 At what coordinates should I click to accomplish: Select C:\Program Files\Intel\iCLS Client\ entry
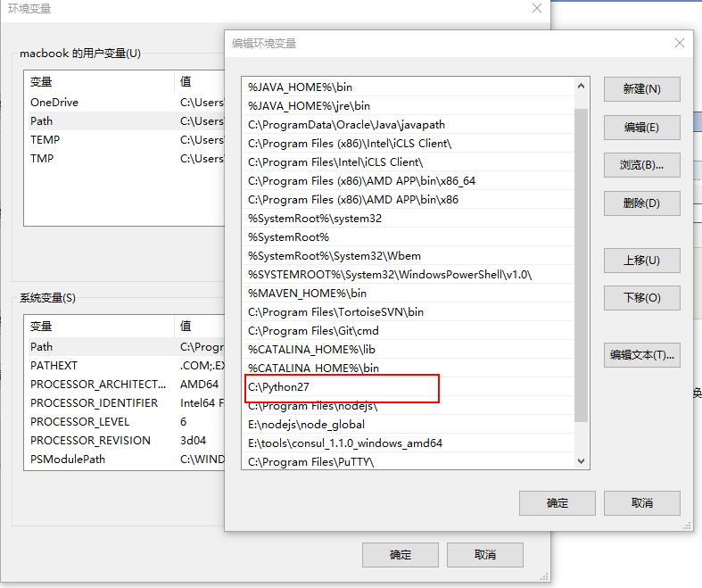coord(408,162)
